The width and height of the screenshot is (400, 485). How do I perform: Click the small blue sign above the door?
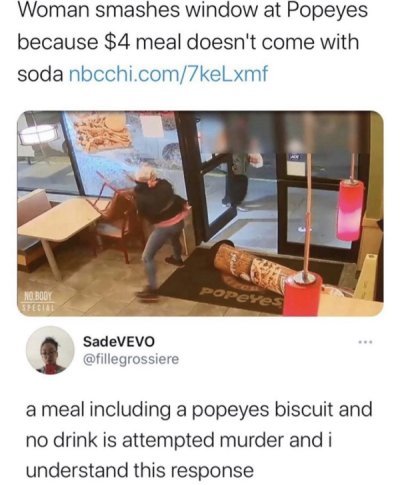coord(296,156)
